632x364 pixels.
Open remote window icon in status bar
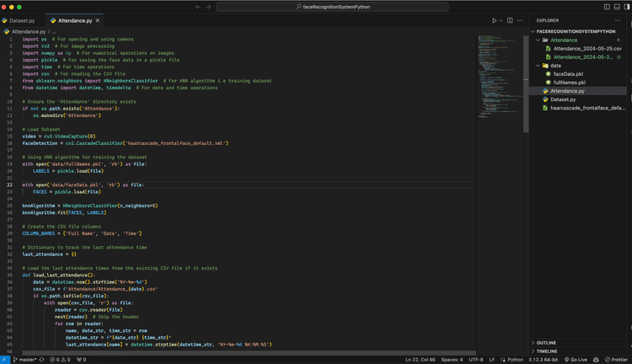(x=6, y=359)
